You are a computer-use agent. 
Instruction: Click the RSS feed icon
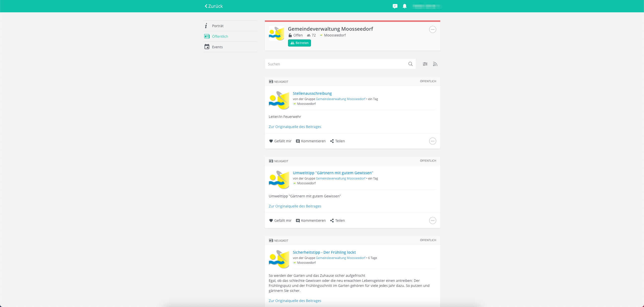[x=435, y=64]
